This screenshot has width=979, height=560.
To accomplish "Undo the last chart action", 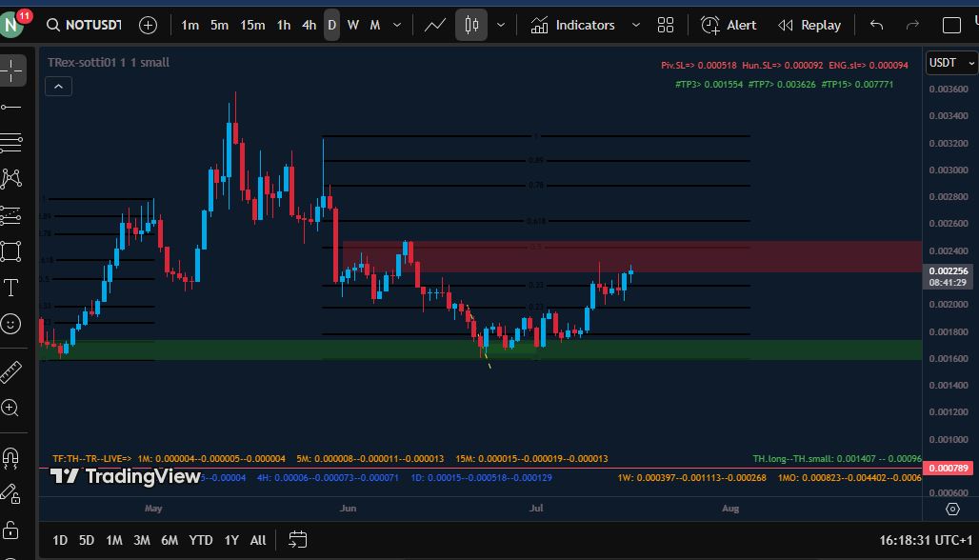I will click(876, 25).
